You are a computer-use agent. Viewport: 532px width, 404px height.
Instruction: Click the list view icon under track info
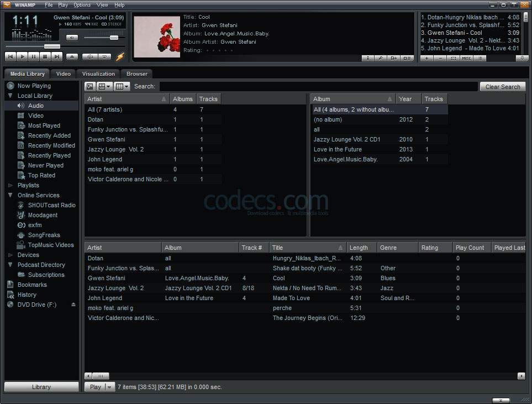(407, 59)
